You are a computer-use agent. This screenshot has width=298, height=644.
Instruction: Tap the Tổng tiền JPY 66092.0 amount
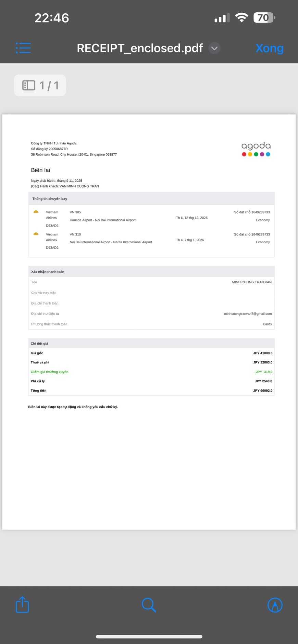click(x=263, y=390)
